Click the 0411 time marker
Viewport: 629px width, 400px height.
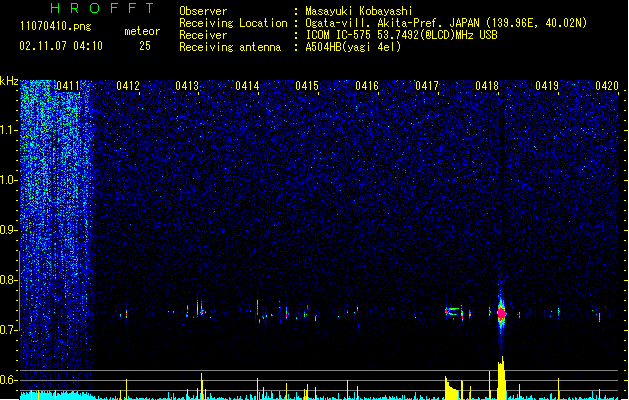point(68,86)
